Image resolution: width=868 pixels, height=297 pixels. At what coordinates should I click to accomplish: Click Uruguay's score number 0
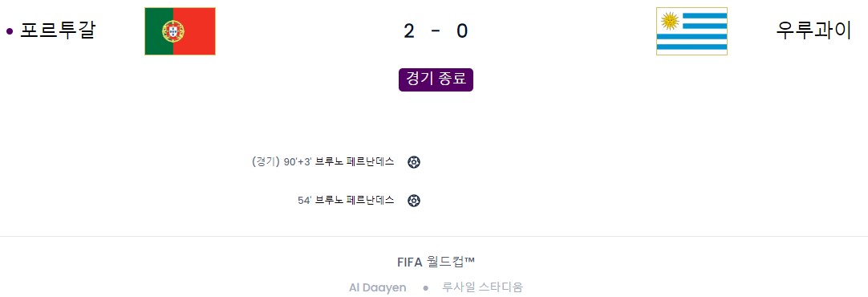pyautogui.click(x=462, y=31)
